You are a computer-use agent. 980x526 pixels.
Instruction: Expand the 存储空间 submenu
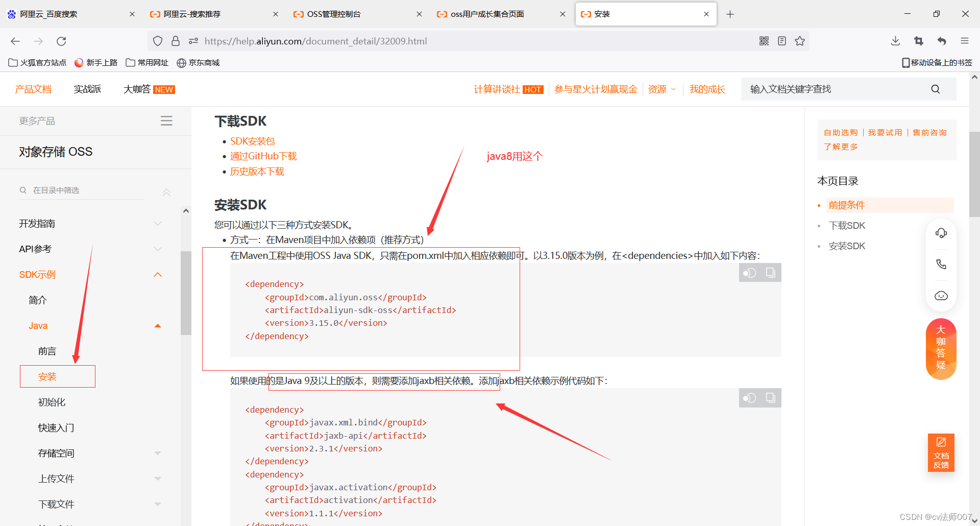158,453
